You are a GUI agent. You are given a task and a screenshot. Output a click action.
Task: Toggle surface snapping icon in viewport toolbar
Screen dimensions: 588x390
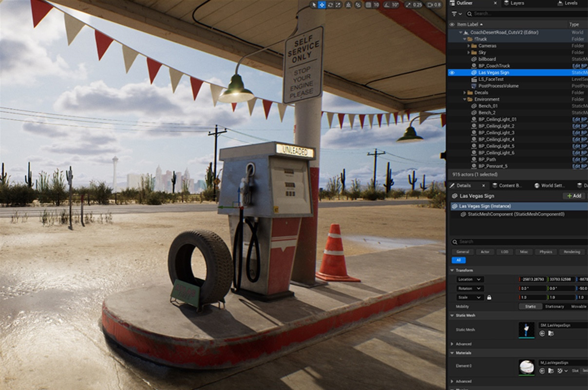coord(359,5)
